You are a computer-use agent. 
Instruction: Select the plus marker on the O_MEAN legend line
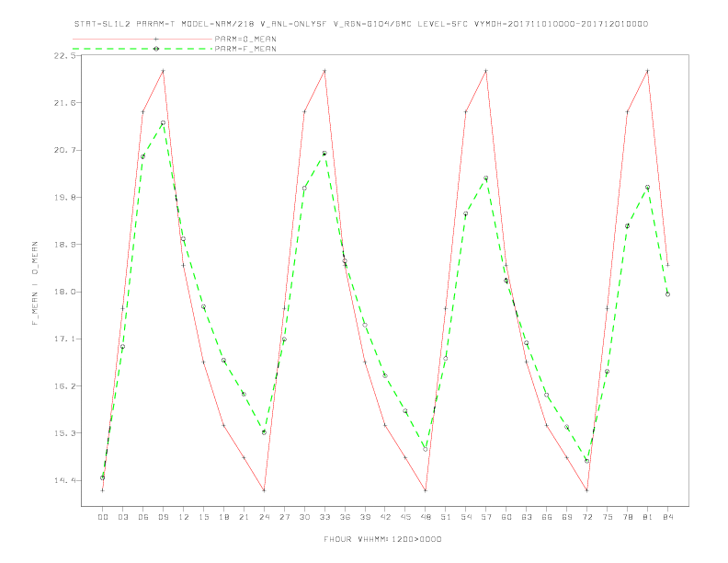point(156,39)
